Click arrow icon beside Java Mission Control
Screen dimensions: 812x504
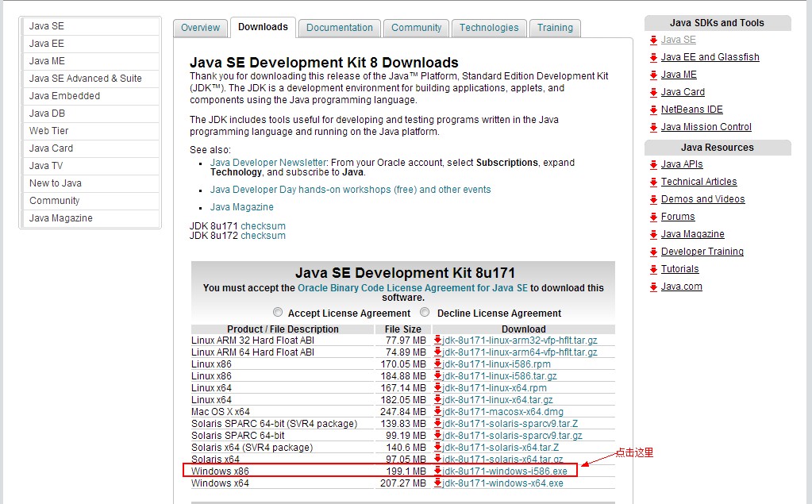tap(653, 128)
